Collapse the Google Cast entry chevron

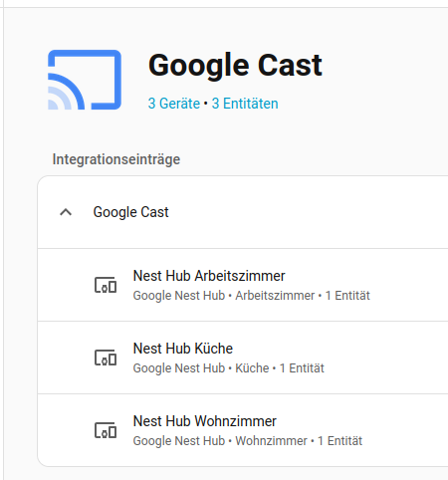pos(66,212)
